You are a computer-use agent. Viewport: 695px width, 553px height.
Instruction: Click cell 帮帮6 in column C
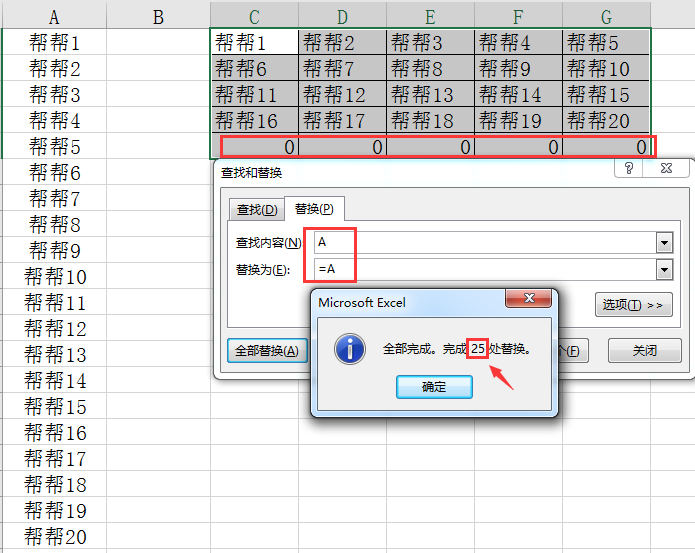254,68
